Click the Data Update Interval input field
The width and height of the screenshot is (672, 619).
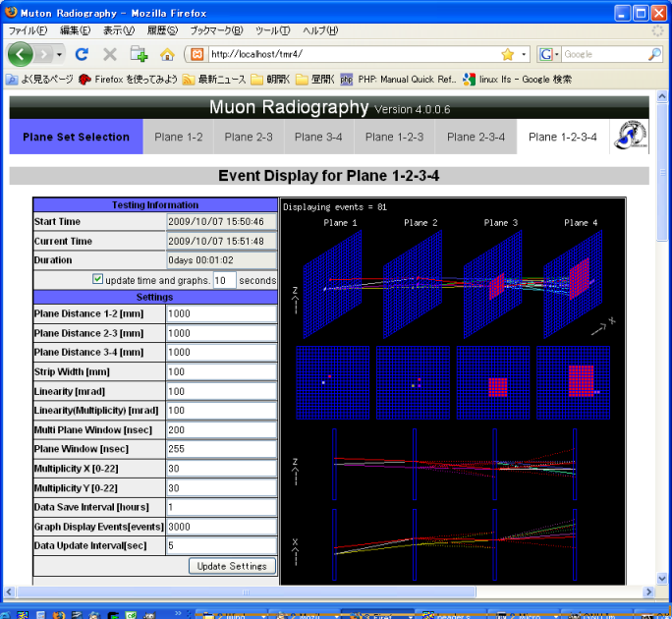(221, 545)
